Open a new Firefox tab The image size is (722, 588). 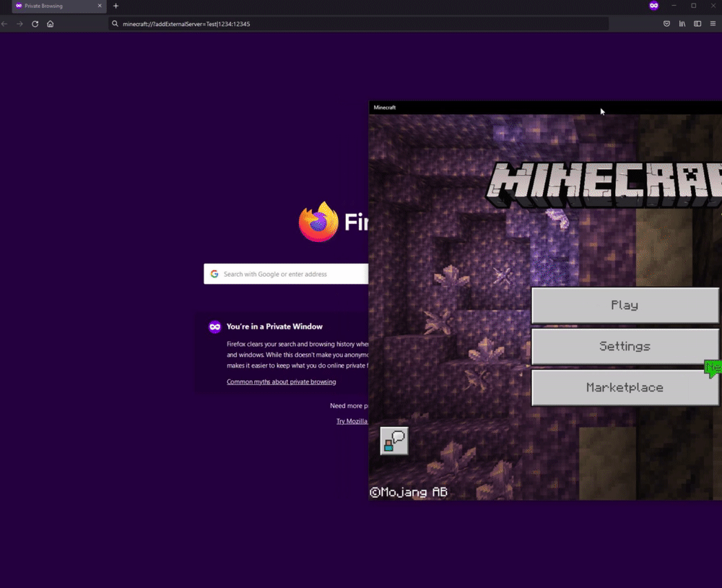pyautogui.click(x=116, y=6)
